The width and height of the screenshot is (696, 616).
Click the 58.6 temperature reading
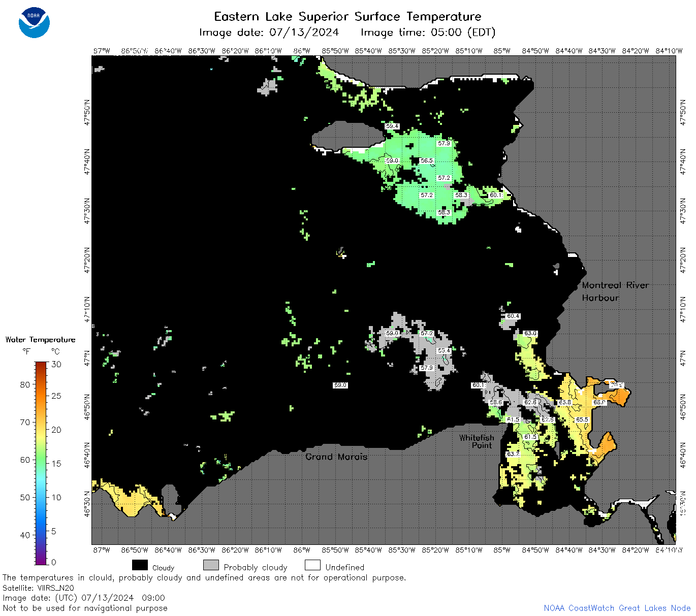[x=496, y=402]
